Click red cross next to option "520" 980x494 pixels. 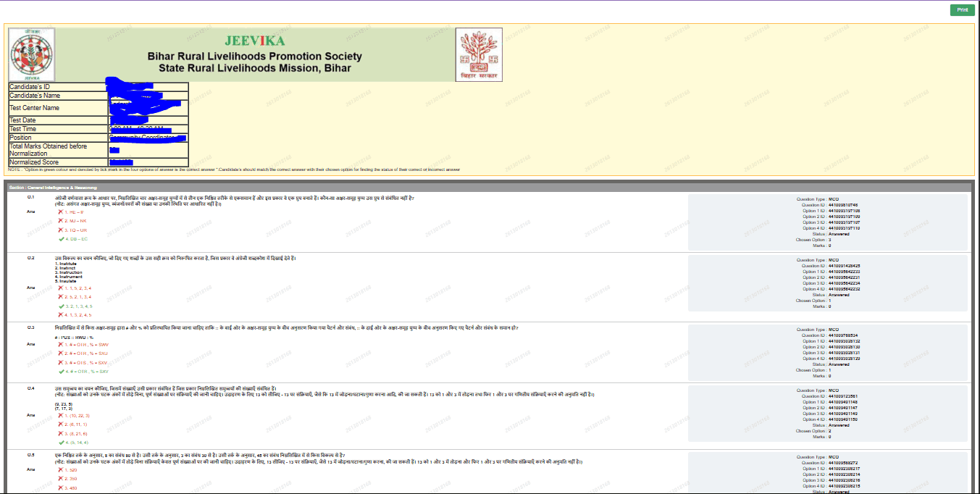point(62,469)
